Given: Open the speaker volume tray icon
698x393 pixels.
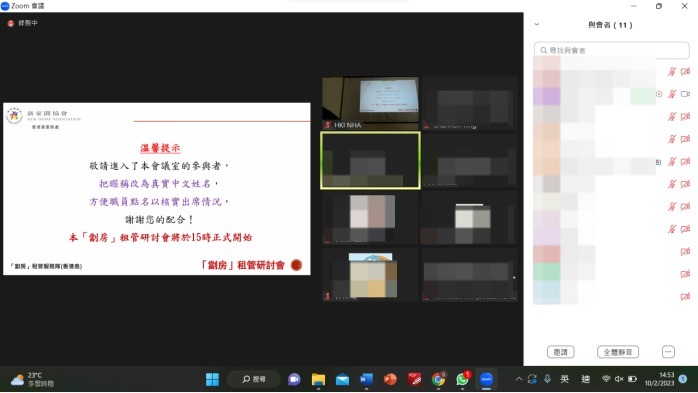Looking at the screenshot, I should point(619,379).
